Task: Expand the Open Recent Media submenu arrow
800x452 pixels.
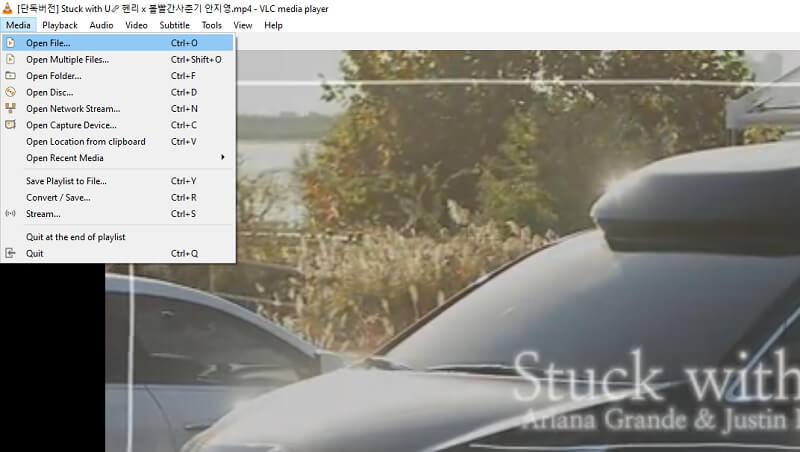Action: 222,157
